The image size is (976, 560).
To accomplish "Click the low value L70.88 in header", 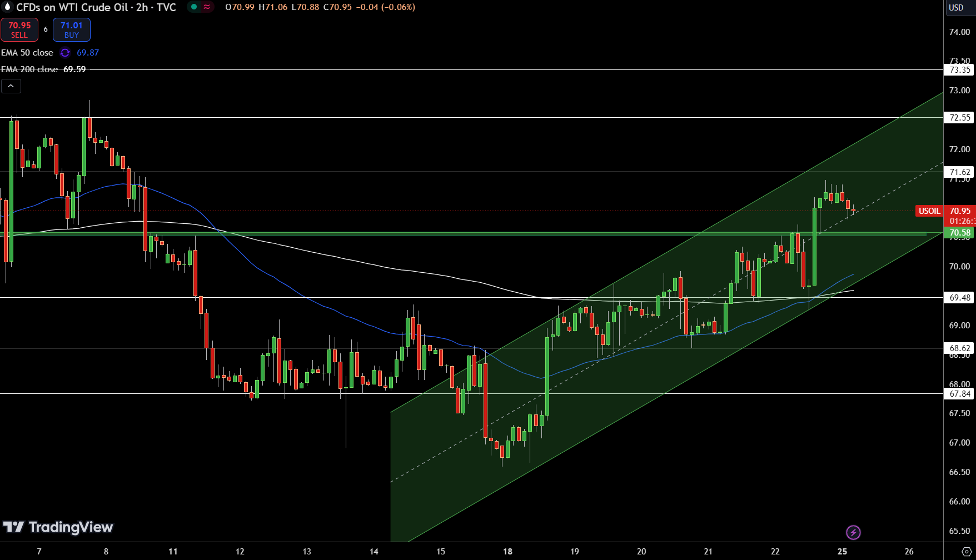I will coord(306,7).
